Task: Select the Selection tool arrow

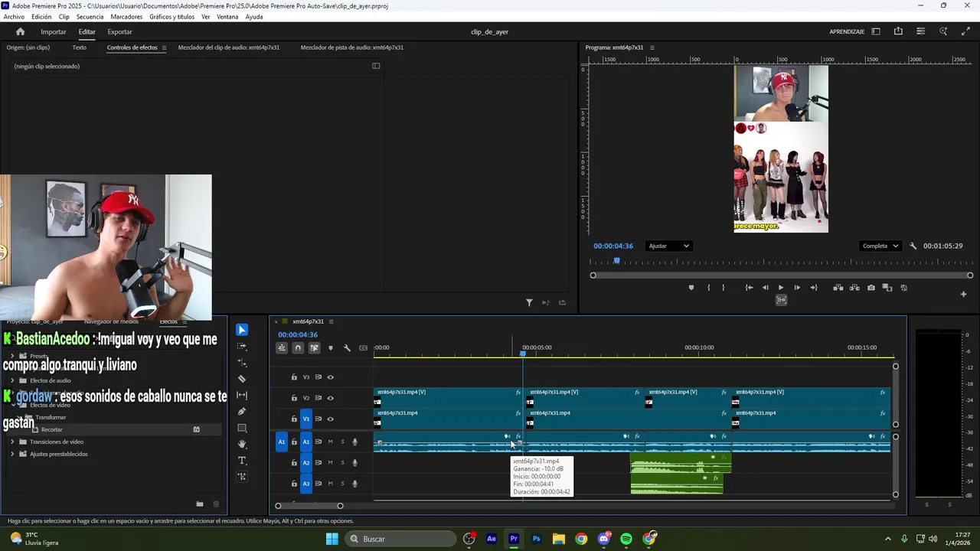Action: tap(242, 330)
